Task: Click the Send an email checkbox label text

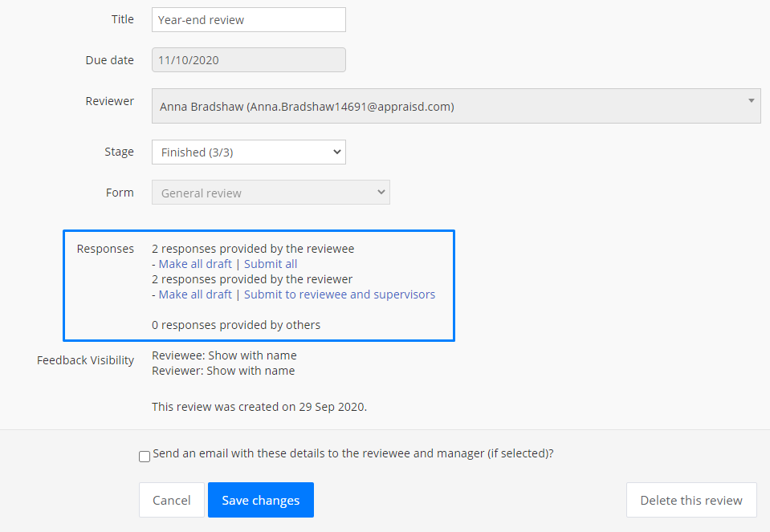Action: point(353,453)
